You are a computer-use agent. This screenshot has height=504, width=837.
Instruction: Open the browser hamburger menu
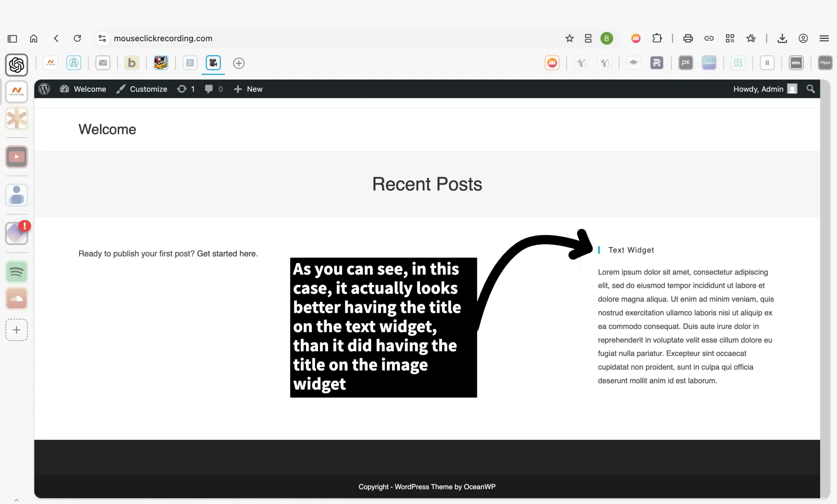click(x=824, y=38)
